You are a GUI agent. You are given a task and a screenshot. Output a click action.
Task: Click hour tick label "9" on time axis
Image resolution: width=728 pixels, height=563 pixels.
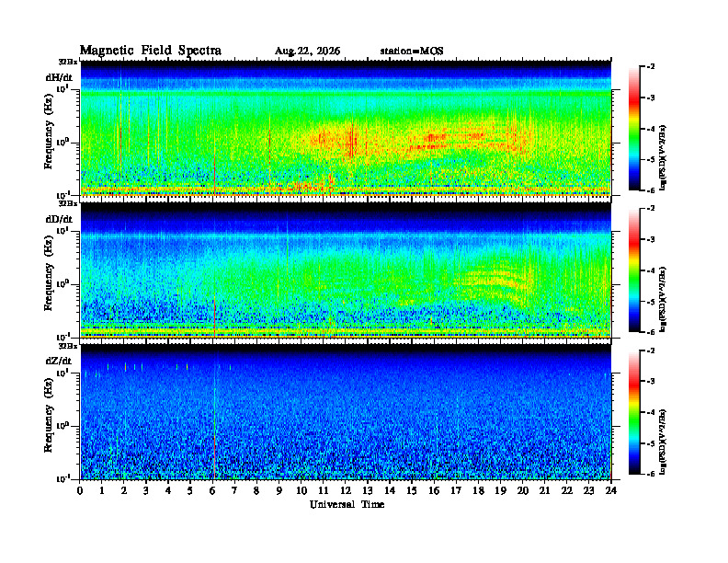[x=279, y=490]
